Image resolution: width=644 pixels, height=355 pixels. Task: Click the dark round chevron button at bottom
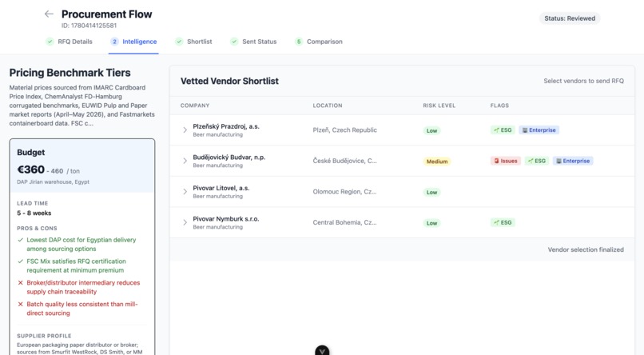[322, 350]
